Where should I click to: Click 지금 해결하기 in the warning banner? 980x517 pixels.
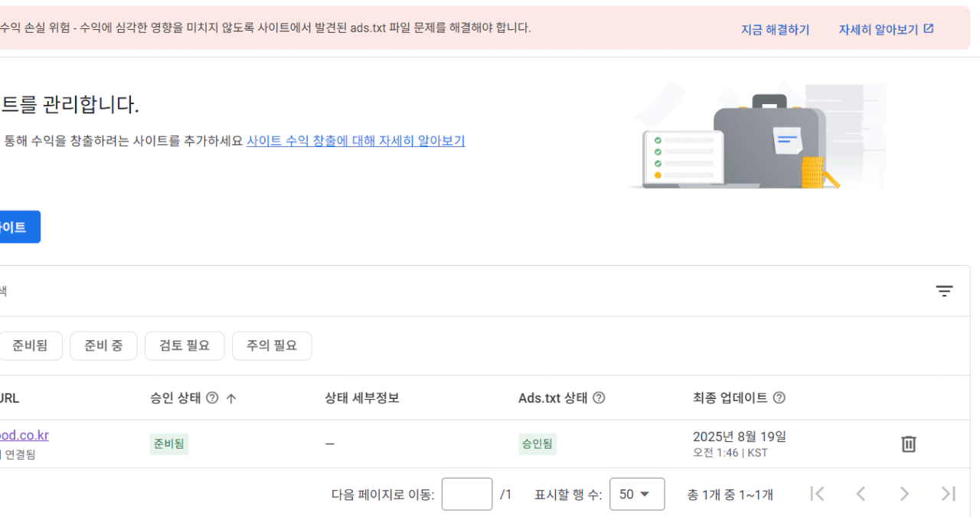click(x=775, y=29)
